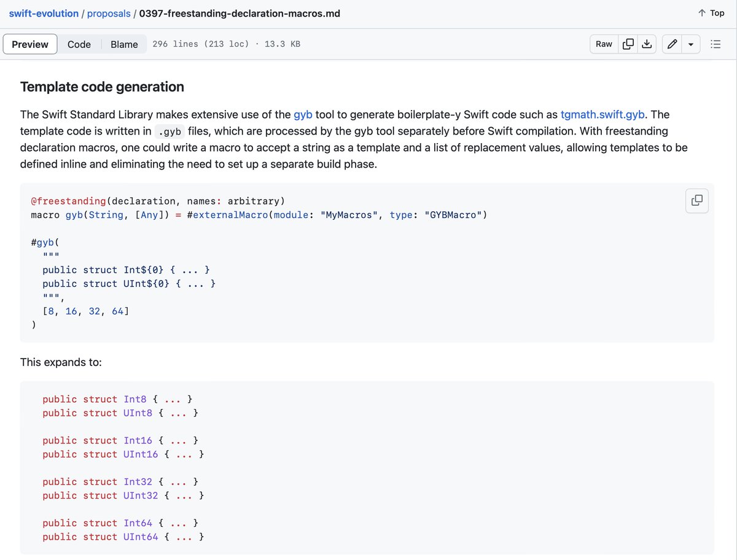
Task: View the Raw file
Action: tap(604, 44)
